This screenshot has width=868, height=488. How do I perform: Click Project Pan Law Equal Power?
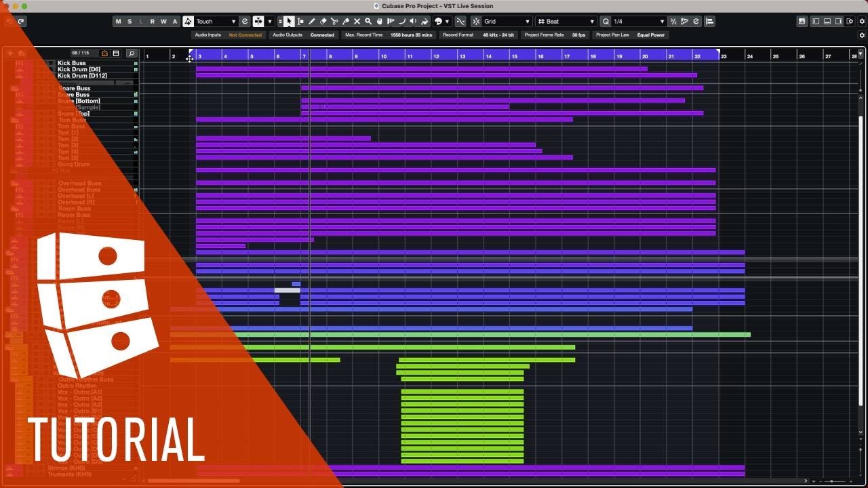pyautogui.click(x=631, y=35)
